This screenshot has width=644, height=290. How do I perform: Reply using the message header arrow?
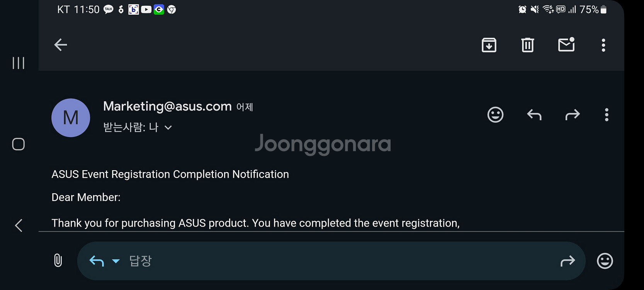pos(534,115)
